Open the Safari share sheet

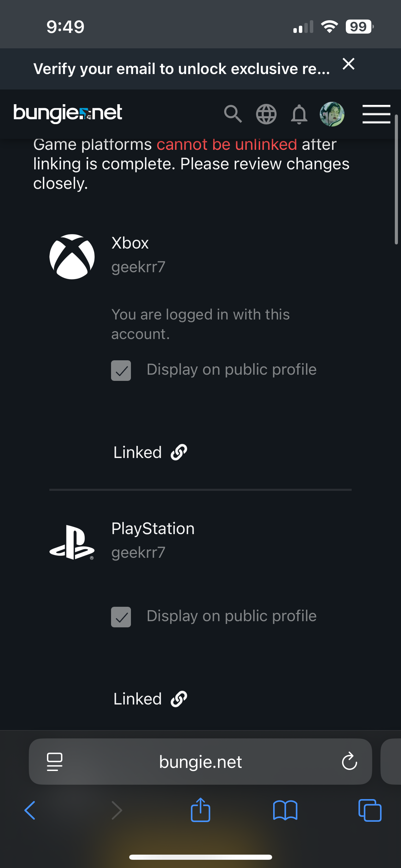coord(200,810)
